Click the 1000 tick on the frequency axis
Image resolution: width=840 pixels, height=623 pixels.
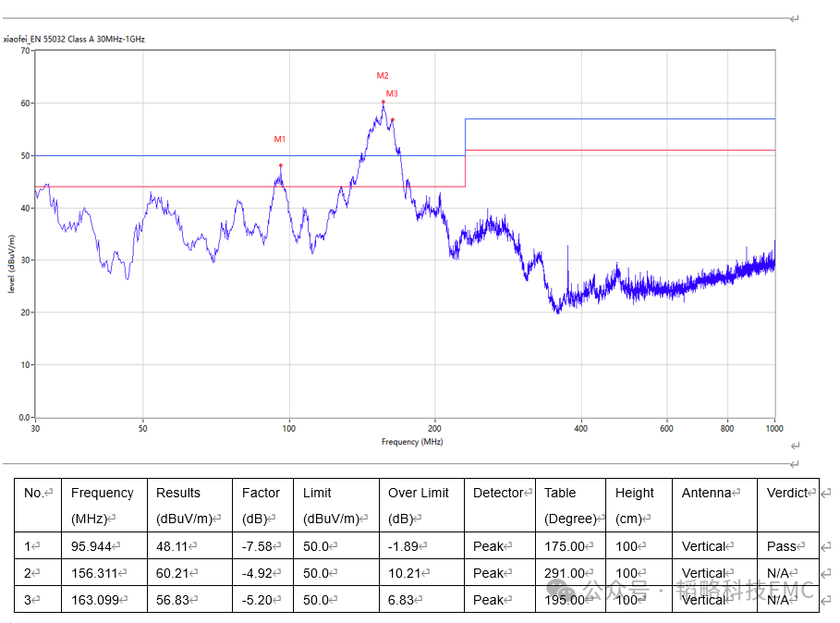[773, 429]
